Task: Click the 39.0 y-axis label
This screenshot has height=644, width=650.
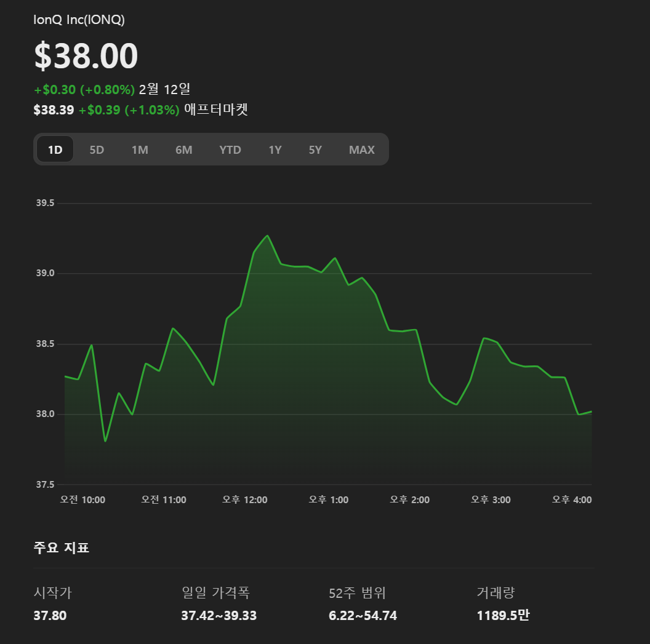Action: 45,273
